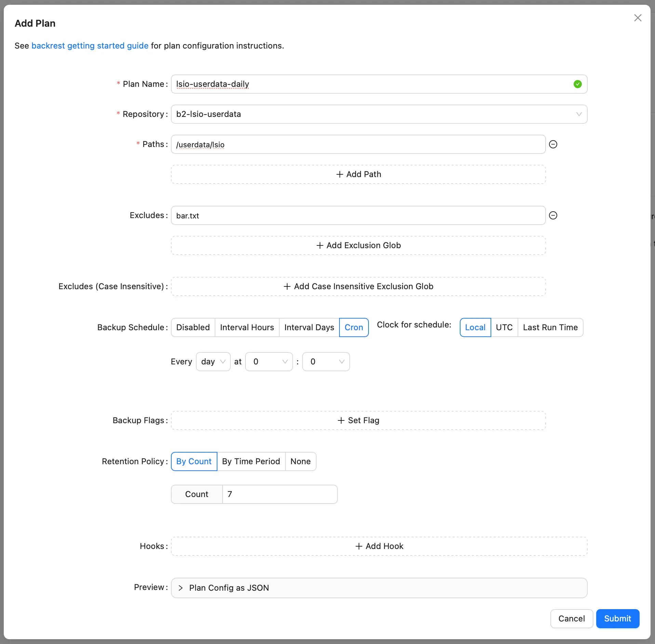This screenshot has height=644, width=655.
Task: Choose Last Run Time clock
Action: point(550,327)
